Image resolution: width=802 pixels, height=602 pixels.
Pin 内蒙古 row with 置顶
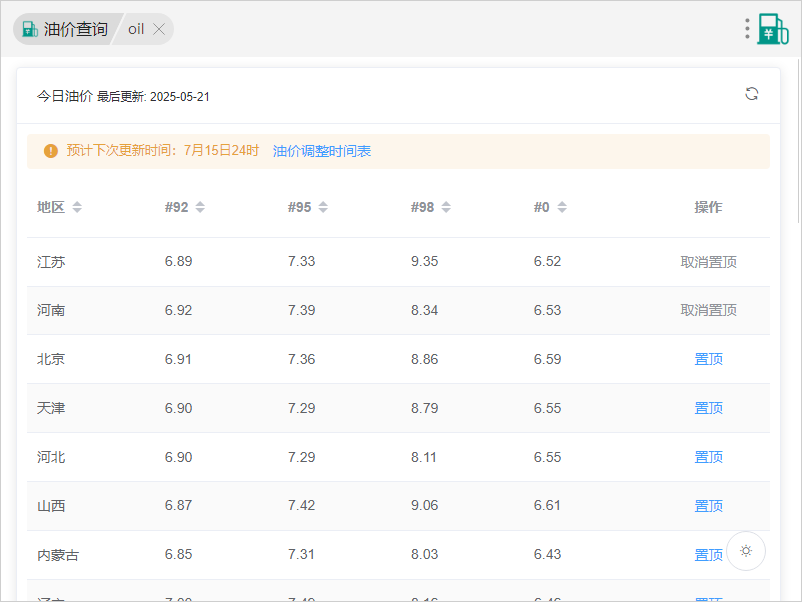pyautogui.click(x=708, y=554)
